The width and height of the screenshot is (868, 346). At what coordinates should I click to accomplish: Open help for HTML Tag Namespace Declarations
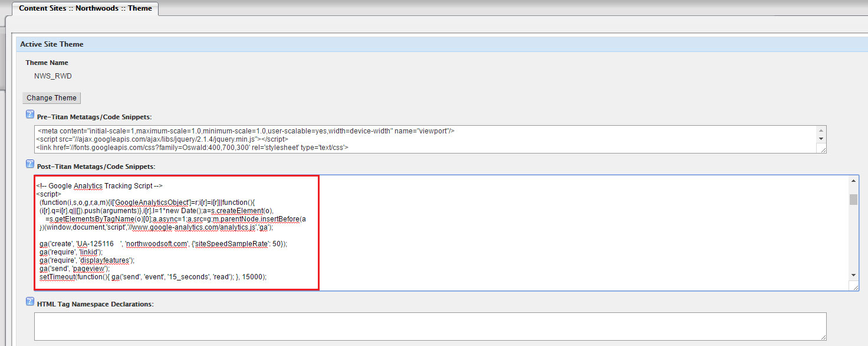tap(29, 302)
